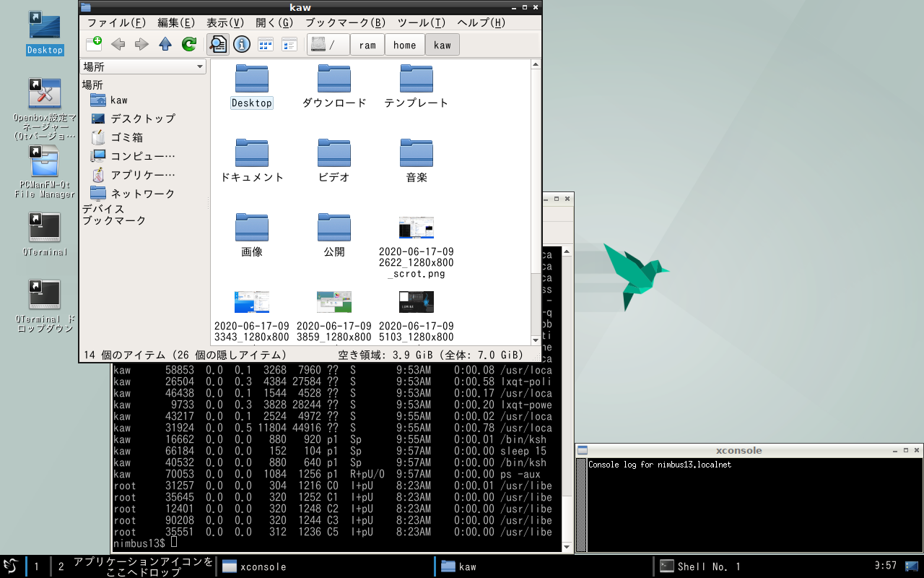Go back using the left arrow icon
Viewport: 924px width, 578px height.
pyautogui.click(x=118, y=44)
